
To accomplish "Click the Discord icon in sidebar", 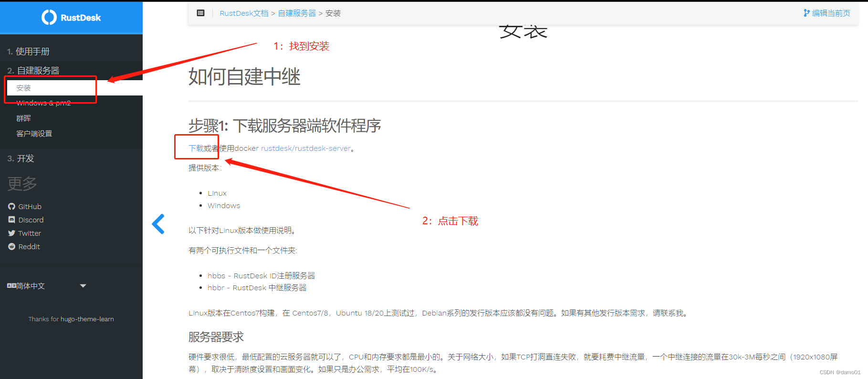I will point(11,220).
